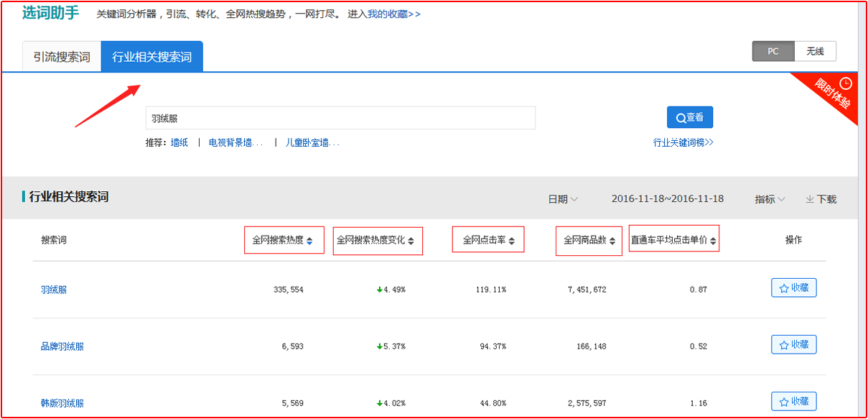This screenshot has height=419, width=868.
Task: Click the 羽绒服 keyword search field
Action: click(340, 118)
